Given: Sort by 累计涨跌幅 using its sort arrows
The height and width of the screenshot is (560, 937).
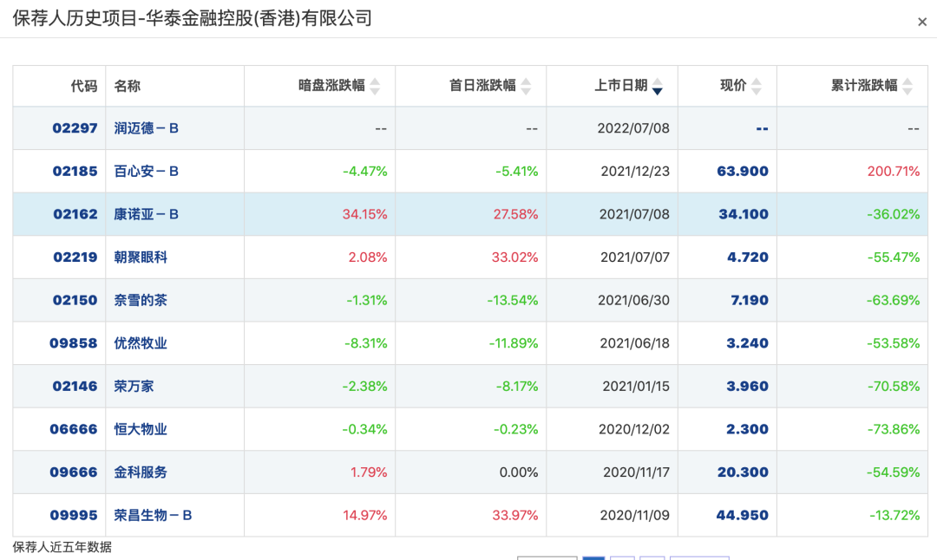Looking at the screenshot, I should [908, 87].
